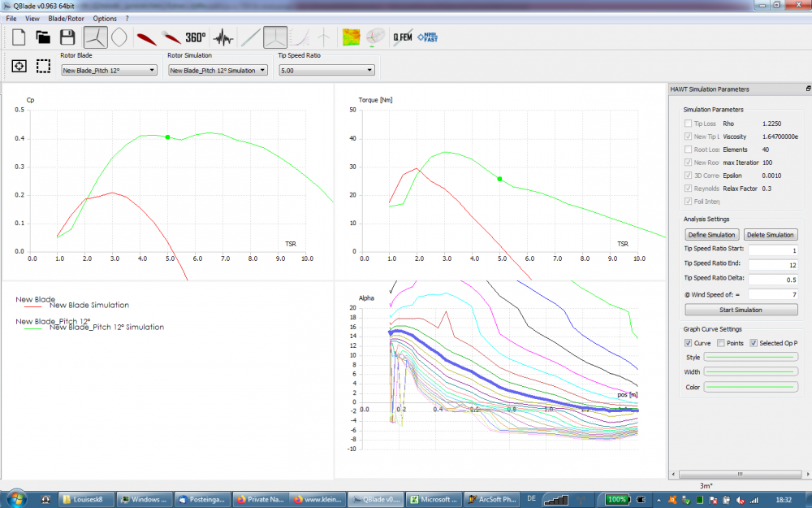Image resolution: width=812 pixels, height=508 pixels.
Task: Click the dashed rectangle zoom selection icon
Action: click(43, 66)
